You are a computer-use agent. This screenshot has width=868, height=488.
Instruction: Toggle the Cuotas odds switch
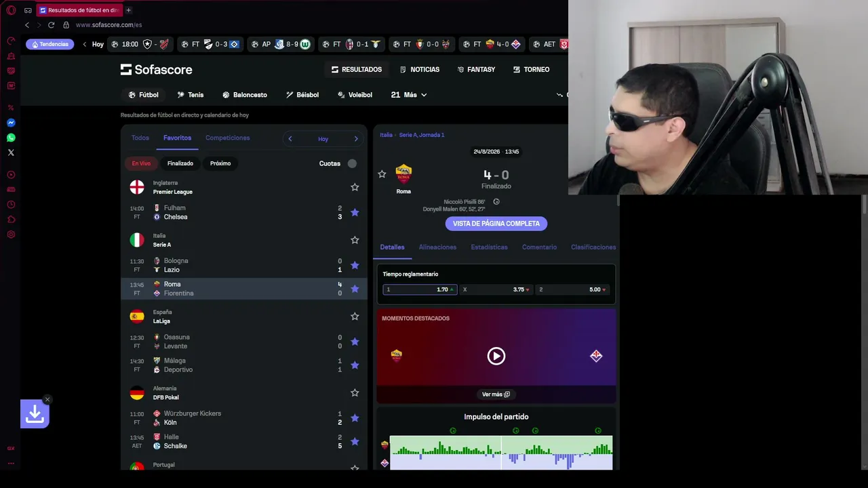coord(352,163)
